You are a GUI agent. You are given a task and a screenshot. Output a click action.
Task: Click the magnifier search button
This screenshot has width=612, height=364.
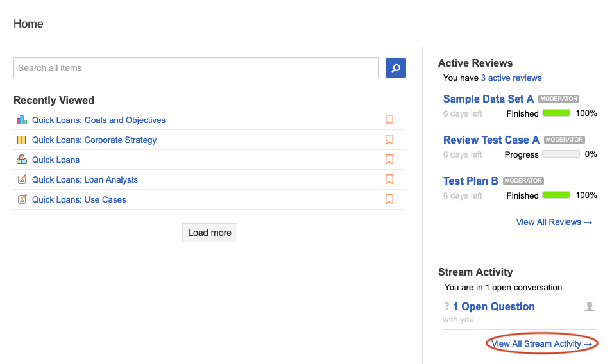[x=395, y=68]
